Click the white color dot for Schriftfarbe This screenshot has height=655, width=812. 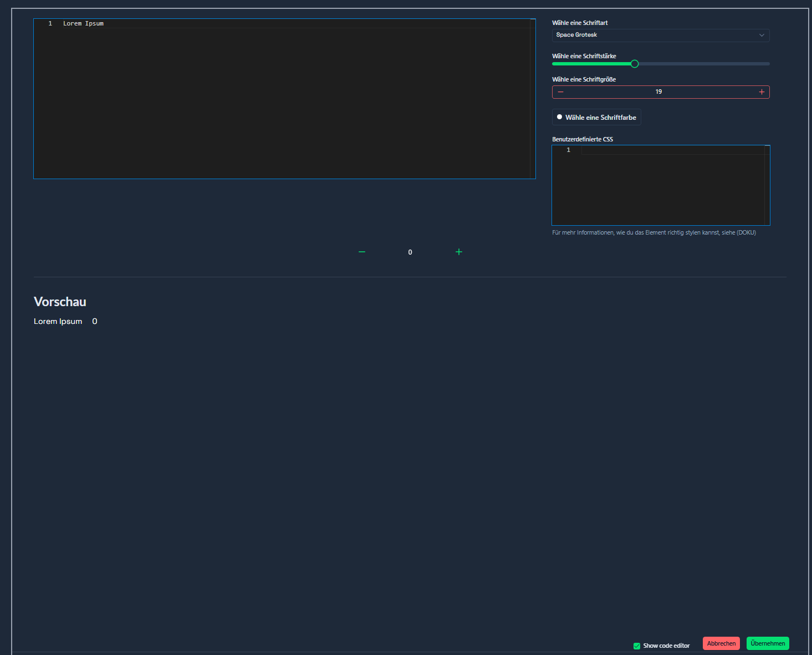(x=559, y=117)
